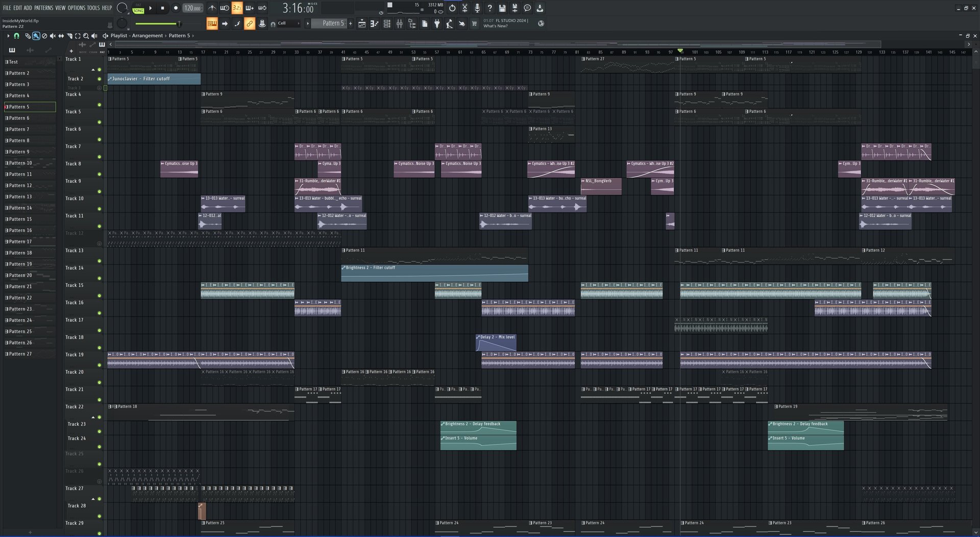The image size is (980, 537).
Task: Select the Delete tool in Playlist
Action: pos(44,36)
